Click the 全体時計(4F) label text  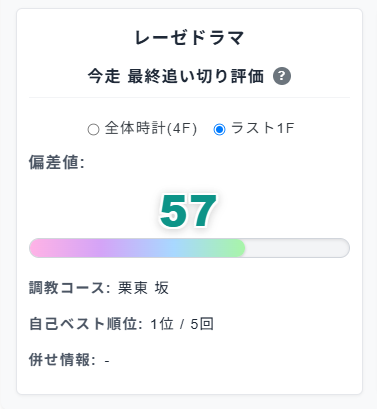pyautogui.click(x=151, y=128)
